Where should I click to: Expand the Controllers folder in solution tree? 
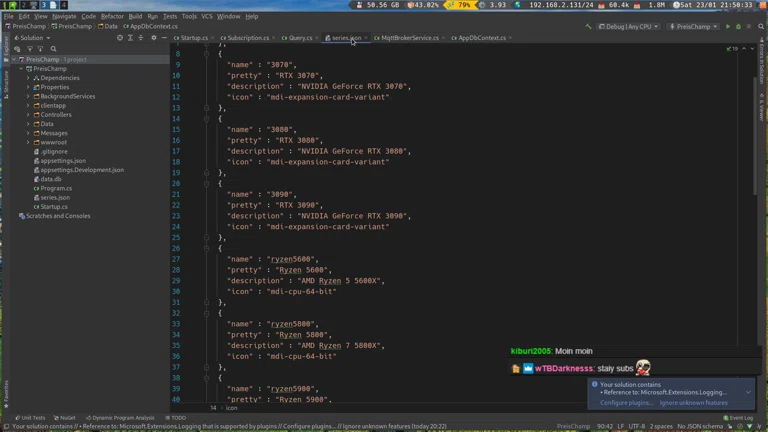pos(28,115)
